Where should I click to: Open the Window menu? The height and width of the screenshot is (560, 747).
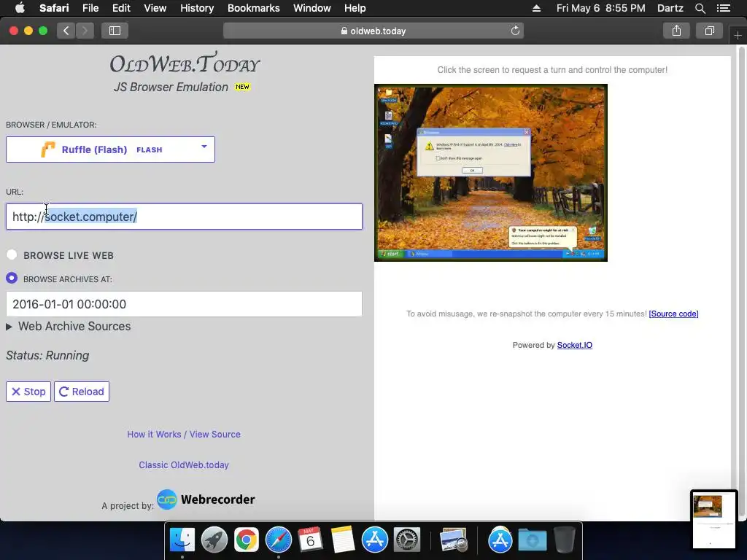pyautogui.click(x=311, y=8)
